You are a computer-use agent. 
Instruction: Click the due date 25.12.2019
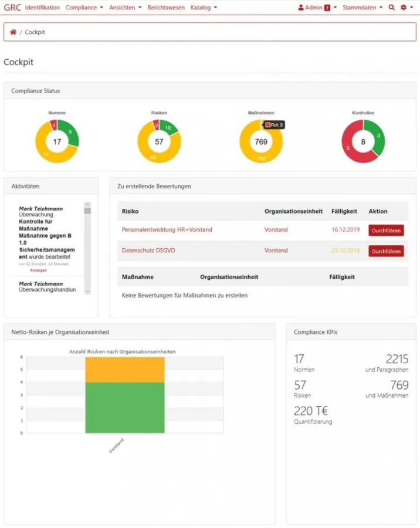(x=346, y=251)
